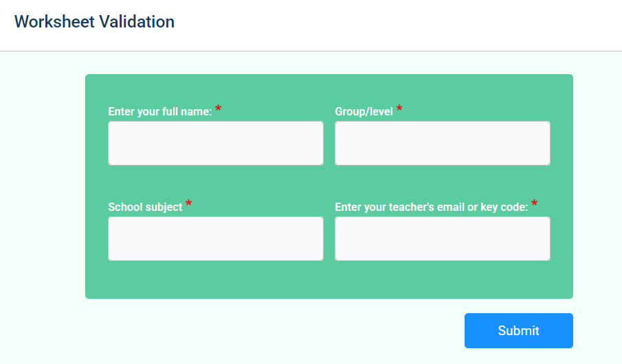Click the required asterisk next to Group/level
The width and height of the screenshot is (622, 364).
tap(399, 109)
